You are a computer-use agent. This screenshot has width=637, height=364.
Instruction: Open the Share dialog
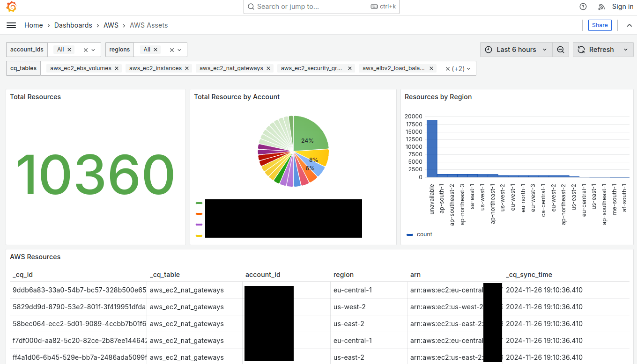[x=600, y=25]
